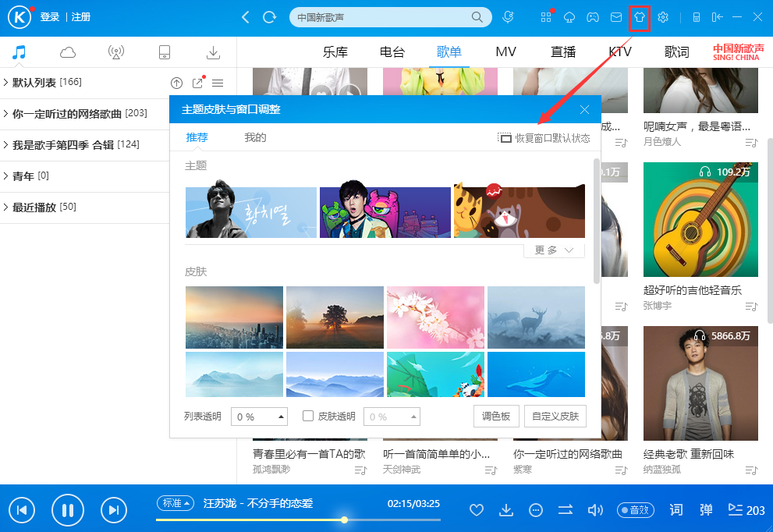Open the download manager sidebar icon
The width and height of the screenshot is (773, 532).
coord(213,51)
